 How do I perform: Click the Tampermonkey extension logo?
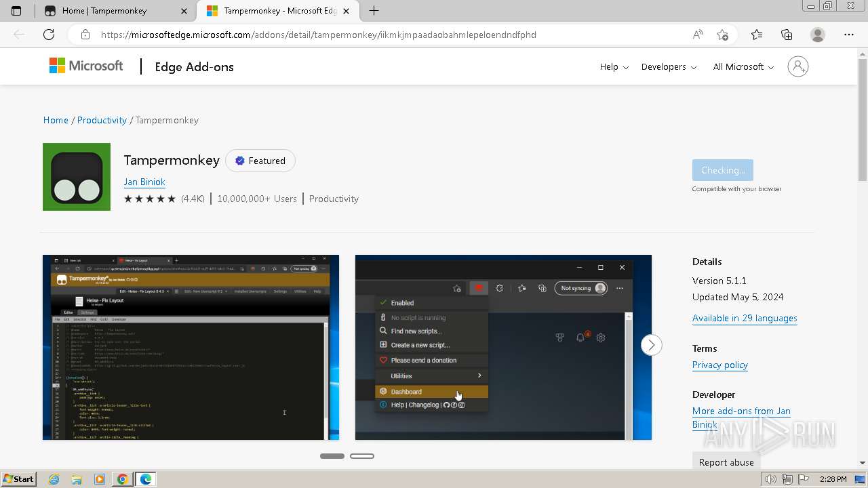tap(77, 177)
